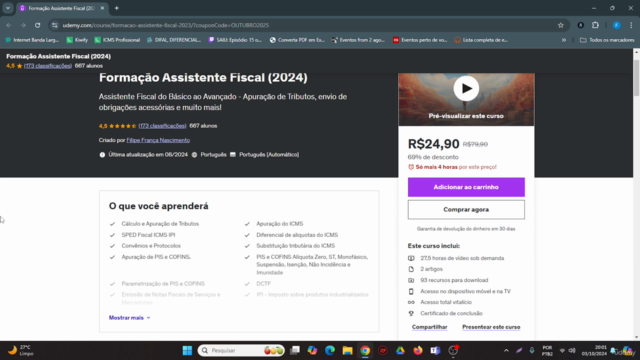Open the tab search dropdown
This screenshot has width=640, height=360.
[x=8, y=8]
